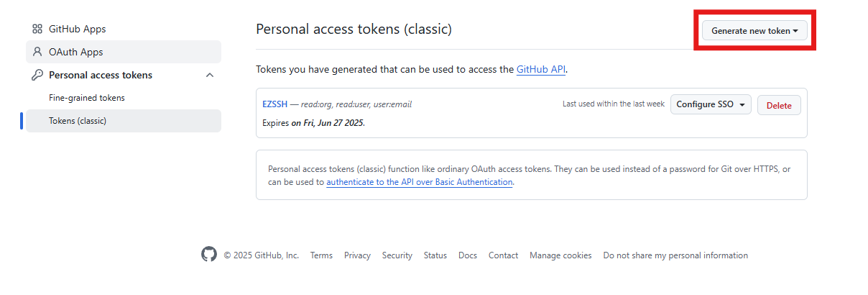This screenshot has width=868, height=295.
Task: Click Do not share my personal information
Action: 675,255
